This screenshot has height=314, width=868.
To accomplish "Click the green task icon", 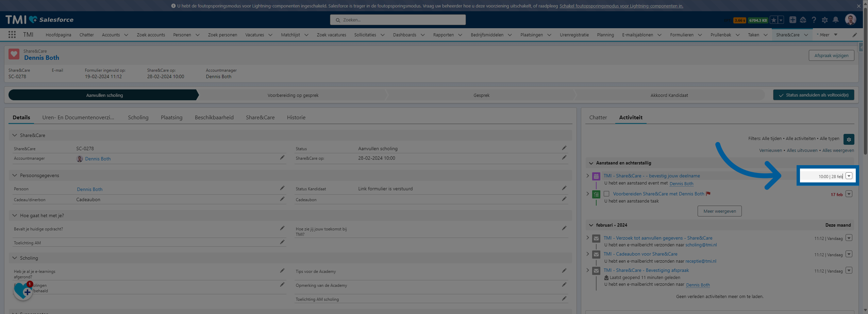I will coord(596,194).
